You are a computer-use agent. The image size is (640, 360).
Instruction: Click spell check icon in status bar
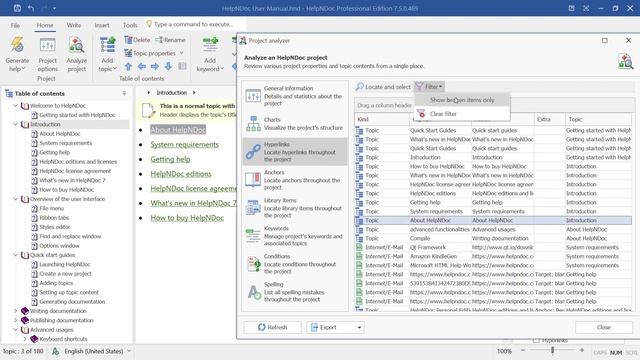(x=56, y=351)
